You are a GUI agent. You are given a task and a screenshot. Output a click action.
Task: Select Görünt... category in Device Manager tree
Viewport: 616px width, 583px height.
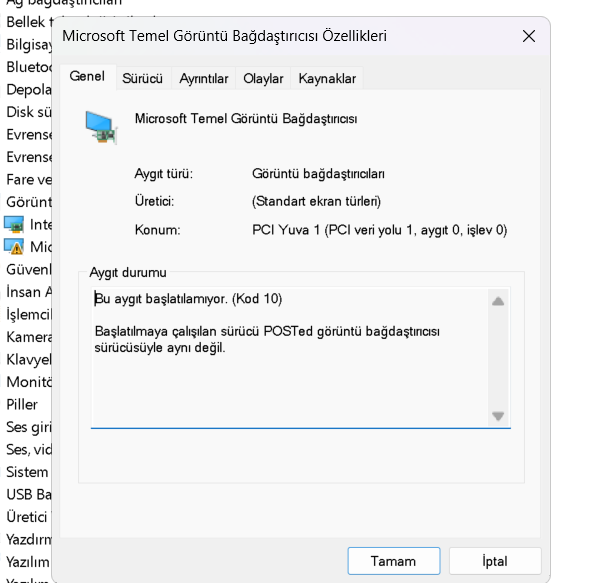click(29, 202)
